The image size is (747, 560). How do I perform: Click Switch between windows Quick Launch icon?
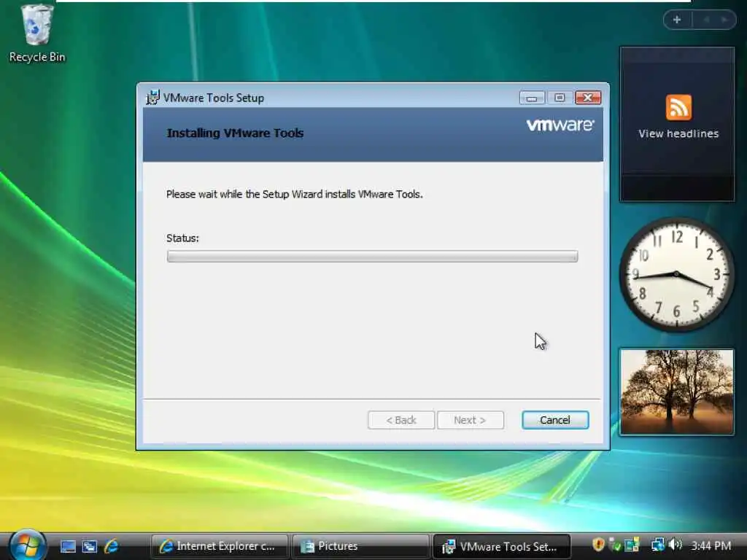tap(89, 546)
